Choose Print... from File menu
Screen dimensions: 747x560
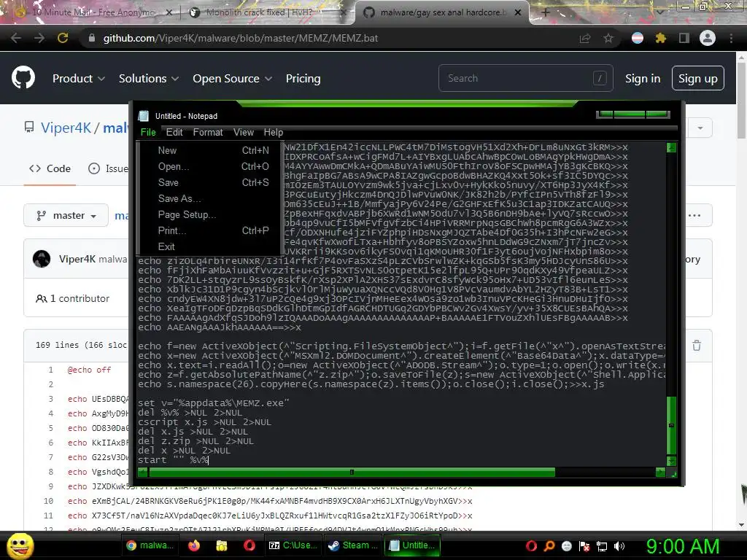(209, 231)
